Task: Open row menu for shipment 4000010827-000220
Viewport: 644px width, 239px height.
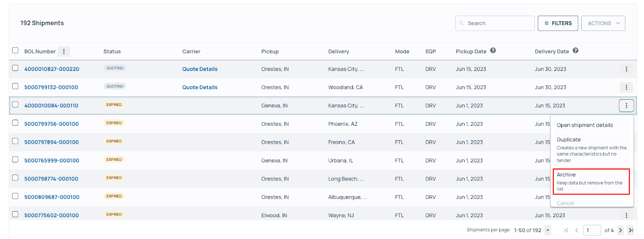Action: [626, 69]
